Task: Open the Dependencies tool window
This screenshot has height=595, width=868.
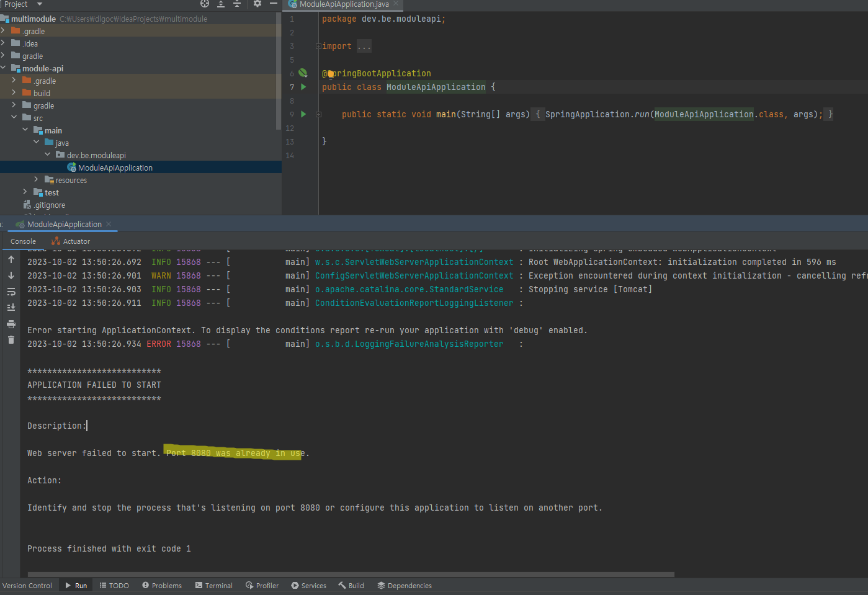Action: (405, 586)
